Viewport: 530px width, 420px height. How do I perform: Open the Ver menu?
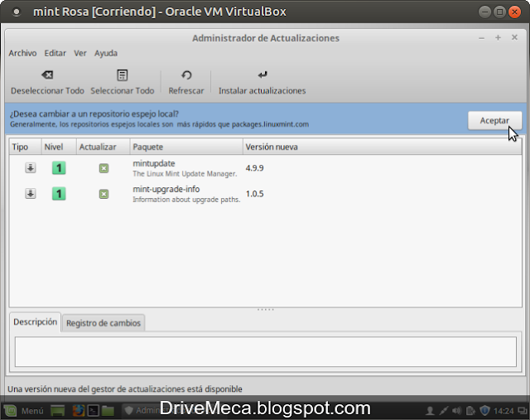[80, 53]
